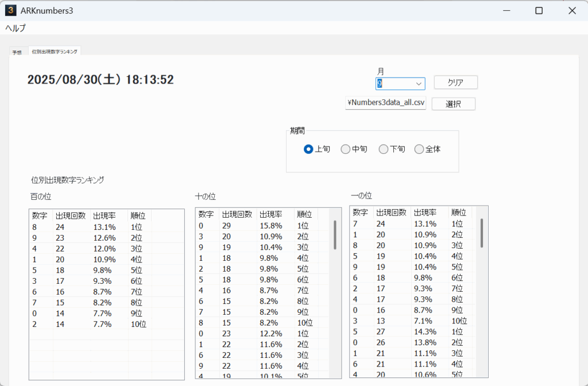Select the 位別出現数字ランキング tab
This screenshot has height=386, width=588.
point(55,52)
